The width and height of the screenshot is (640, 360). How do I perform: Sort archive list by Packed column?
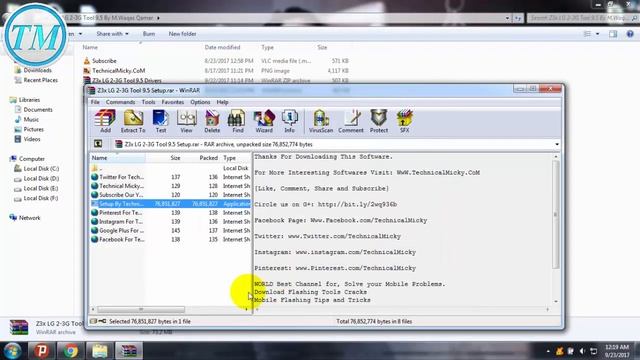[x=200, y=158]
